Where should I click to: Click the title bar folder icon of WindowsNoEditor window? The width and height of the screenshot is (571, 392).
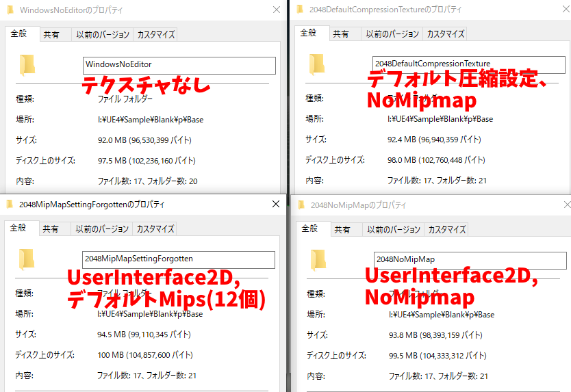point(10,10)
